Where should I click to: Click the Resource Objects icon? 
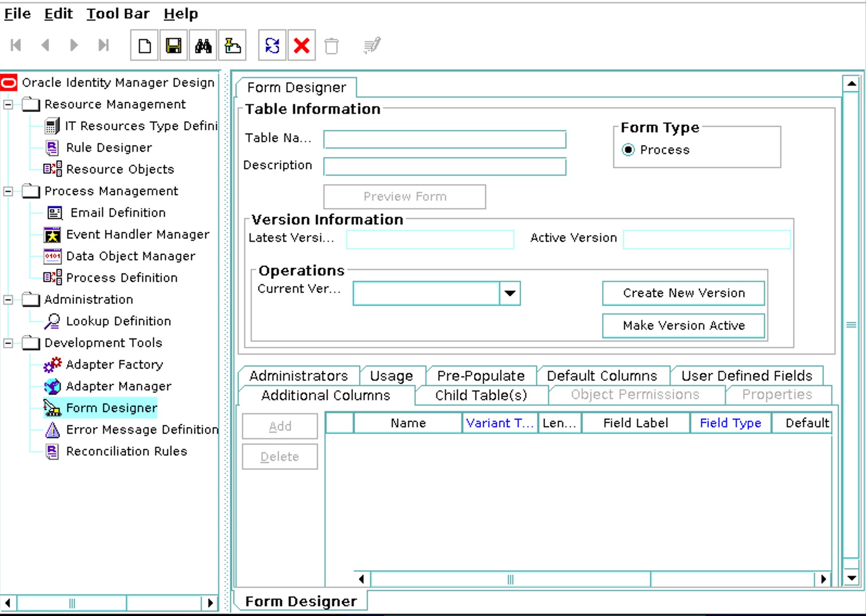tap(53, 169)
